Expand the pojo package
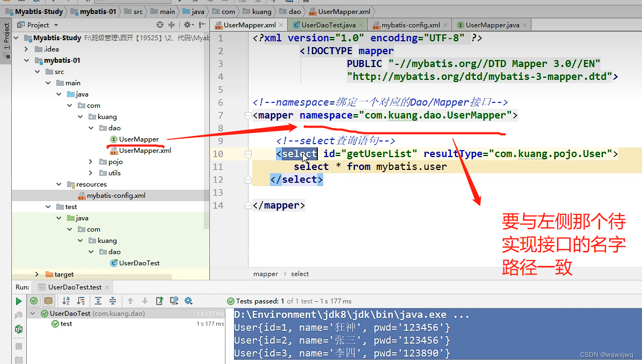This screenshot has height=364, width=642. 91,161
